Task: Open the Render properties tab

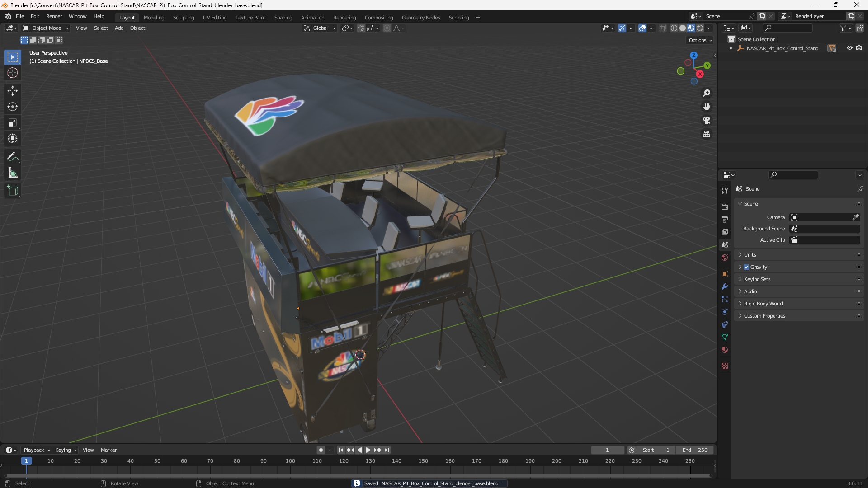Action: tap(725, 206)
